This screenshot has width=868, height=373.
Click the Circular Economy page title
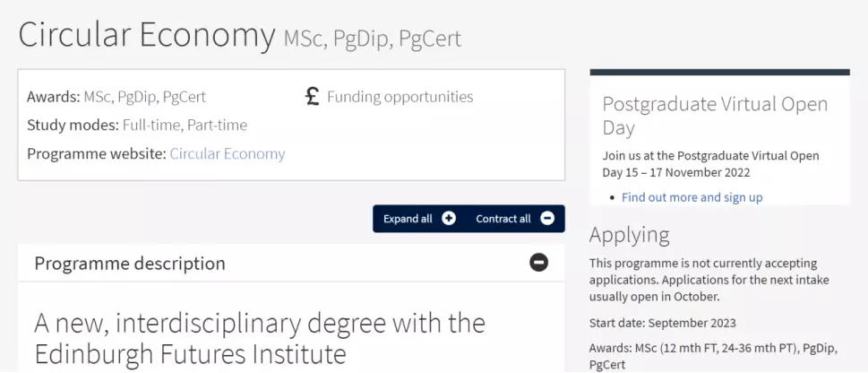(147, 36)
